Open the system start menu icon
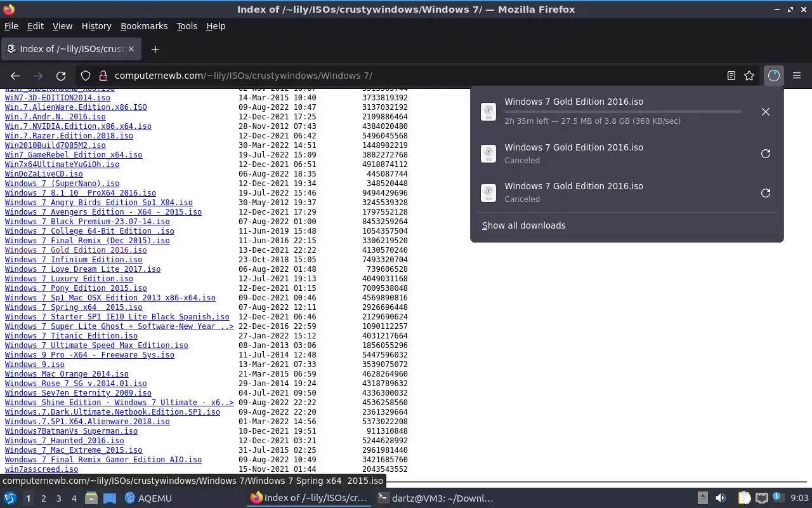Image resolution: width=812 pixels, height=508 pixels. pyautogui.click(x=10, y=498)
